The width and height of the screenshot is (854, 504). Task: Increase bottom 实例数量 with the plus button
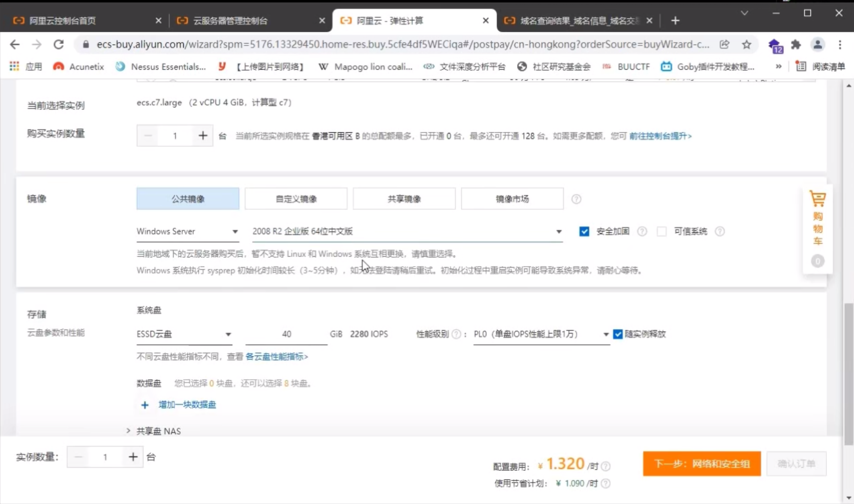point(133,457)
